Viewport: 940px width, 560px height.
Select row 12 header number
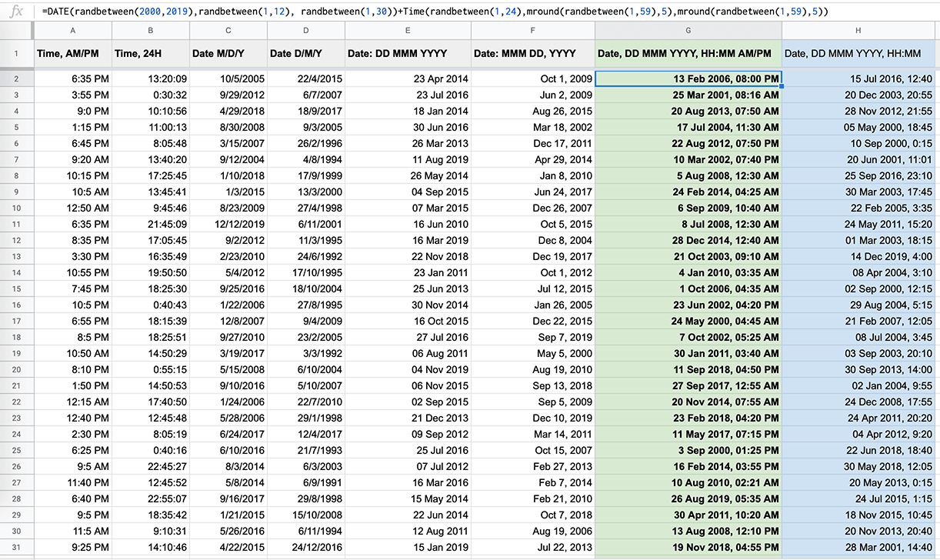[x=17, y=240]
